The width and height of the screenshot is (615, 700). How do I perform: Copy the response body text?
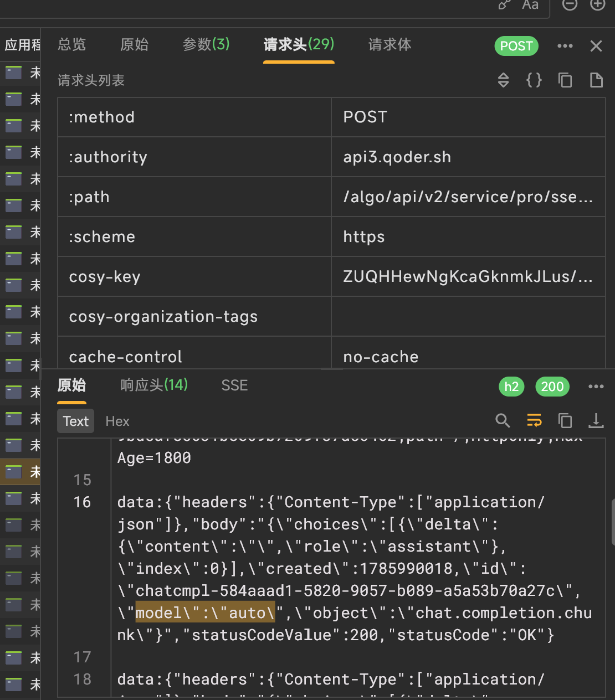565,421
